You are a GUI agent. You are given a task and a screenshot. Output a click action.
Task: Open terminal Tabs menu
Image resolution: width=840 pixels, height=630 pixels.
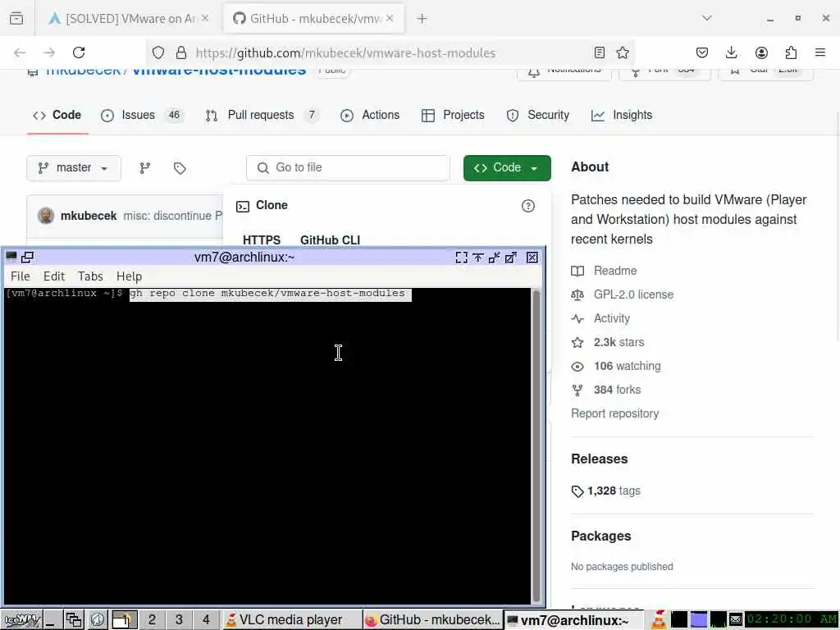[90, 276]
